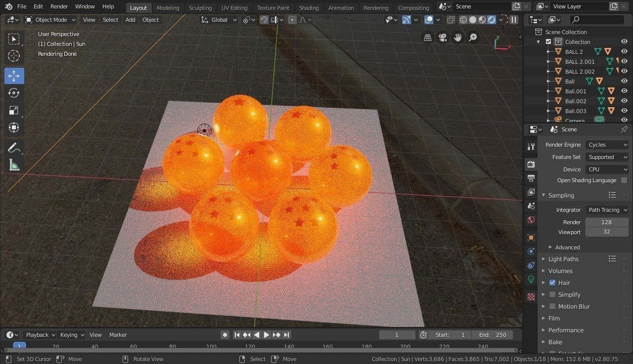Viewport: 633px width, 364px height.
Task: Click the Render samples 128 field
Action: pos(607,222)
